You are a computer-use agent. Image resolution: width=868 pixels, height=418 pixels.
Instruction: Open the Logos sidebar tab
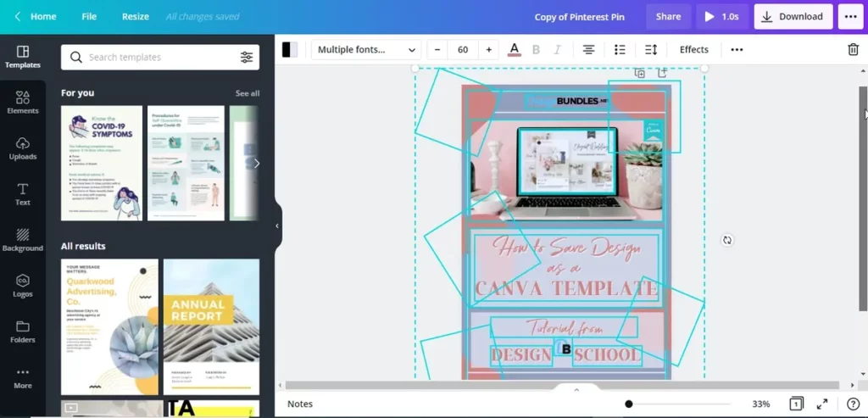point(23,287)
